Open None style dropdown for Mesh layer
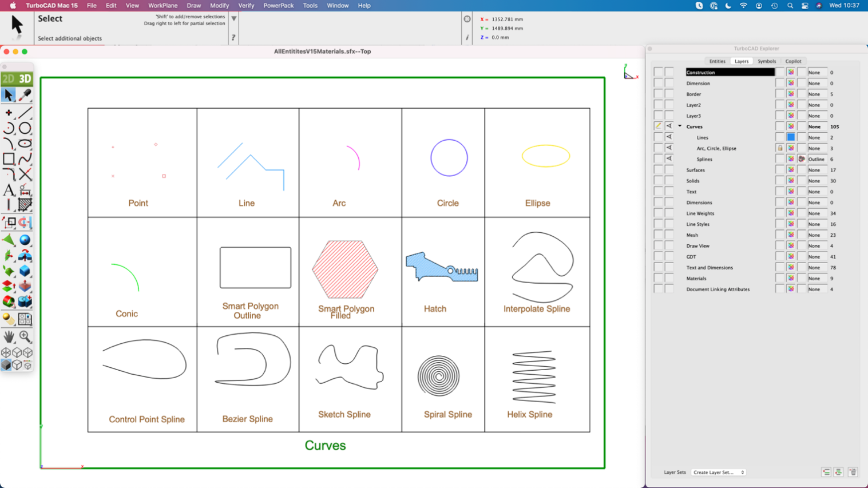Image resolution: width=868 pixels, height=488 pixels. pyautogui.click(x=817, y=235)
